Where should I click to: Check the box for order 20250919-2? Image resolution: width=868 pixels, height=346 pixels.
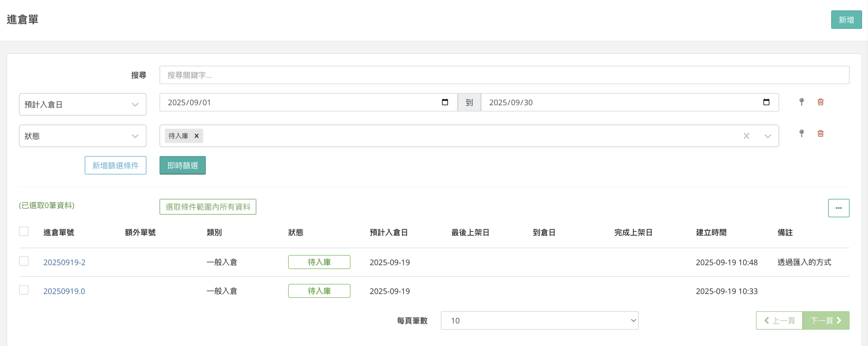click(x=24, y=261)
